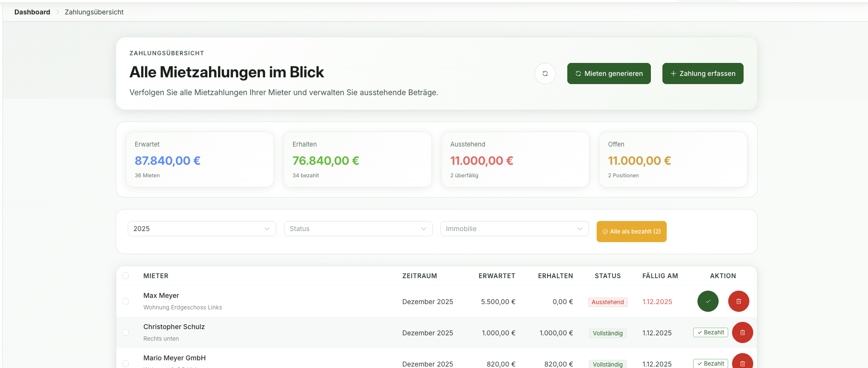This screenshot has width=868, height=368.
Task: Click the Zahlung erfassen button
Action: tap(702, 74)
